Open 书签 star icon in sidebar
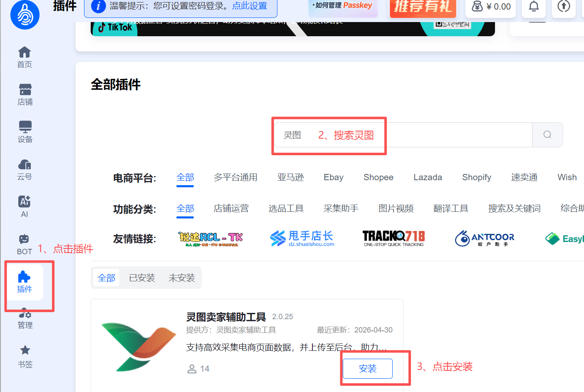Viewport: 584px width, 392px height. click(25, 350)
